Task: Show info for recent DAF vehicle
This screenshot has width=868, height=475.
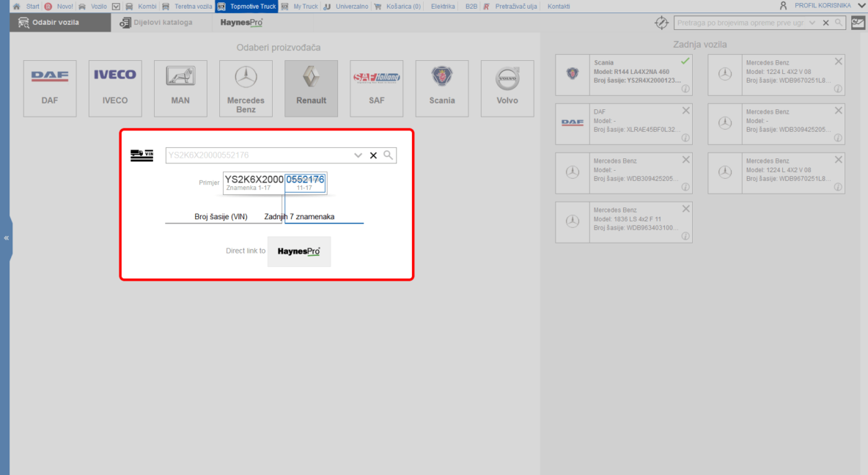Action: coord(685,138)
